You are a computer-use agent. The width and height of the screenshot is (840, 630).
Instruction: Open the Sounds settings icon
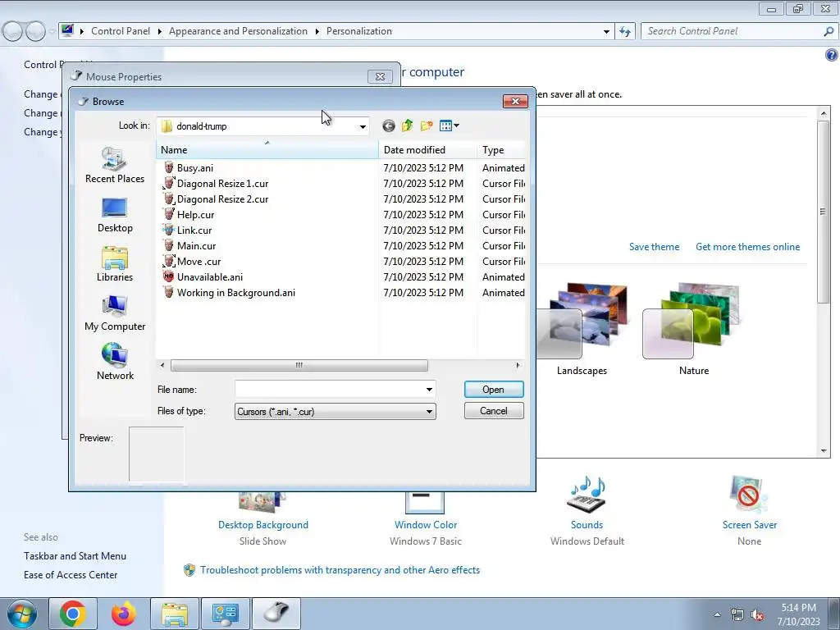(x=587, y=494)
